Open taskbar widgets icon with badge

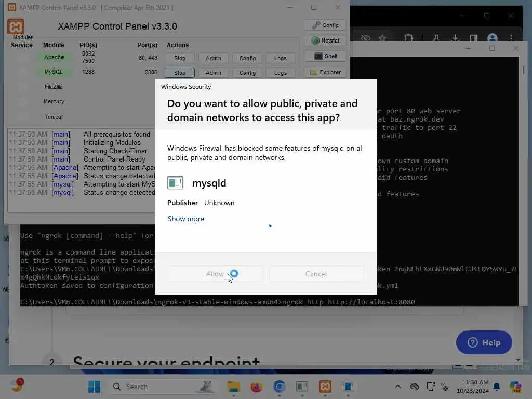pyautogui.click(x=16, y=385)
